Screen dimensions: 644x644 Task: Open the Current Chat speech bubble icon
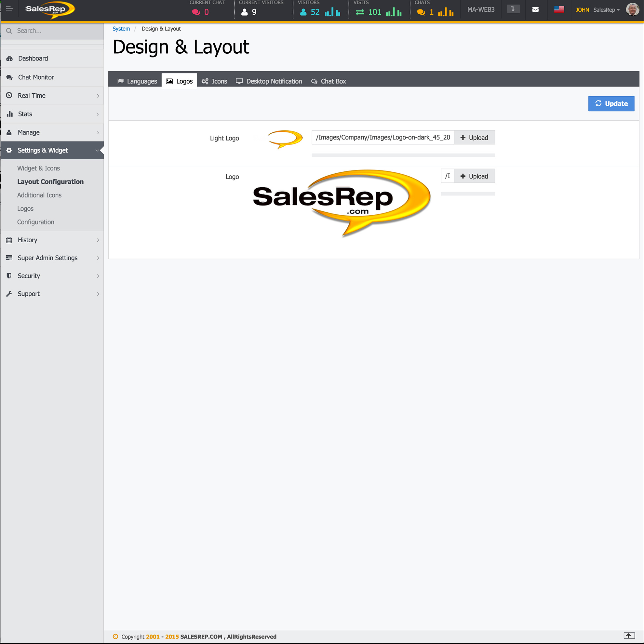pos(196,12)
